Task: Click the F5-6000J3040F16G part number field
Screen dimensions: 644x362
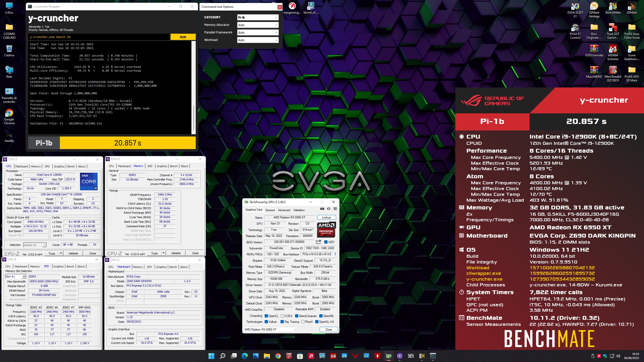Action: tap(44, 295)
